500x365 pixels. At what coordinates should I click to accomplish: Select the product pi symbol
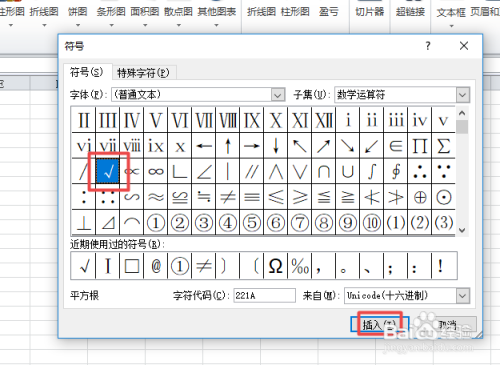click(420, 146)
